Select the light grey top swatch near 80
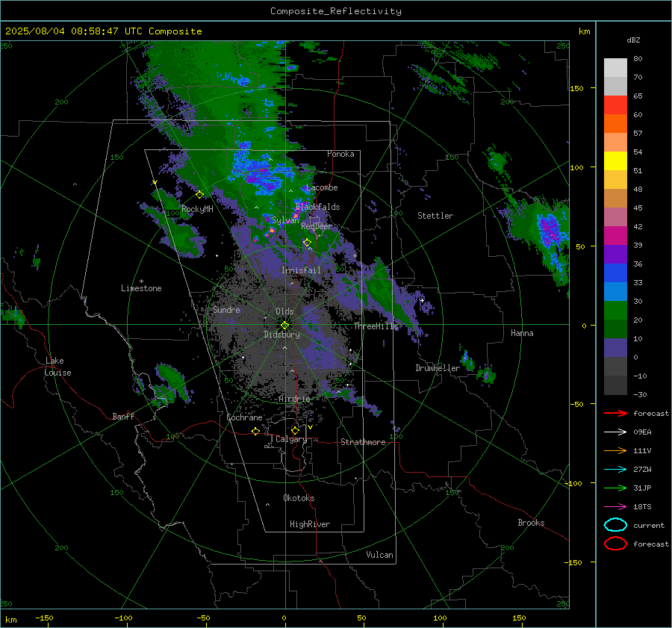Screen dimensions: 672x628 click(x=615, y=68)
